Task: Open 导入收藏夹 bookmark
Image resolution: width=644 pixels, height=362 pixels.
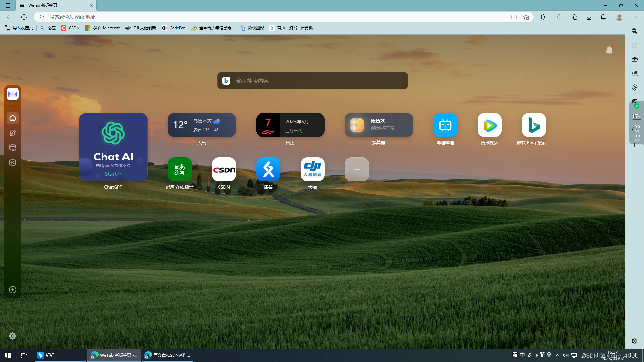Action: 19,28
